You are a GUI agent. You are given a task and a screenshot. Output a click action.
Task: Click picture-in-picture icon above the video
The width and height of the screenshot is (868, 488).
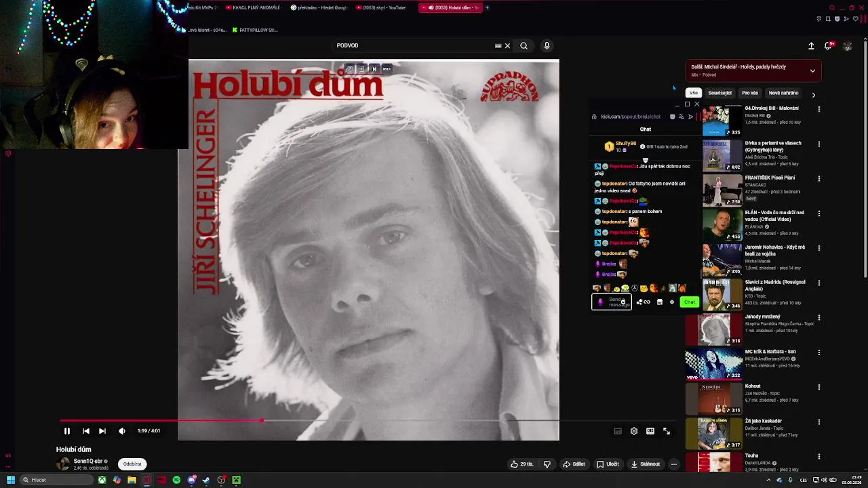(x=349, y=69)
